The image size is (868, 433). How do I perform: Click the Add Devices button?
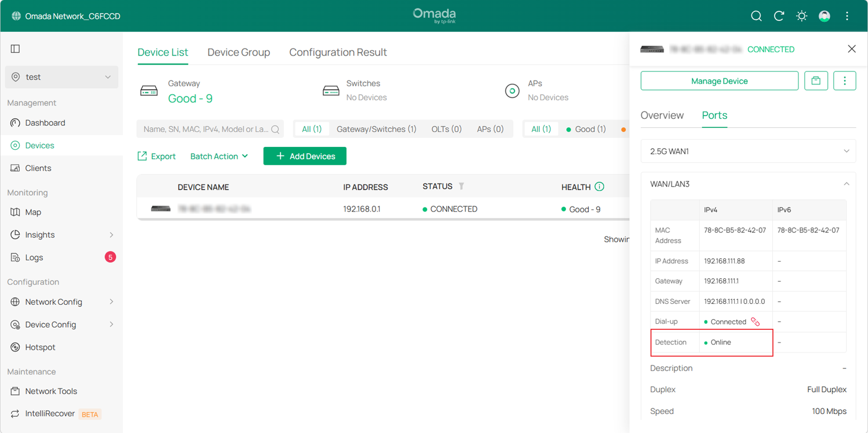(305, 156)
